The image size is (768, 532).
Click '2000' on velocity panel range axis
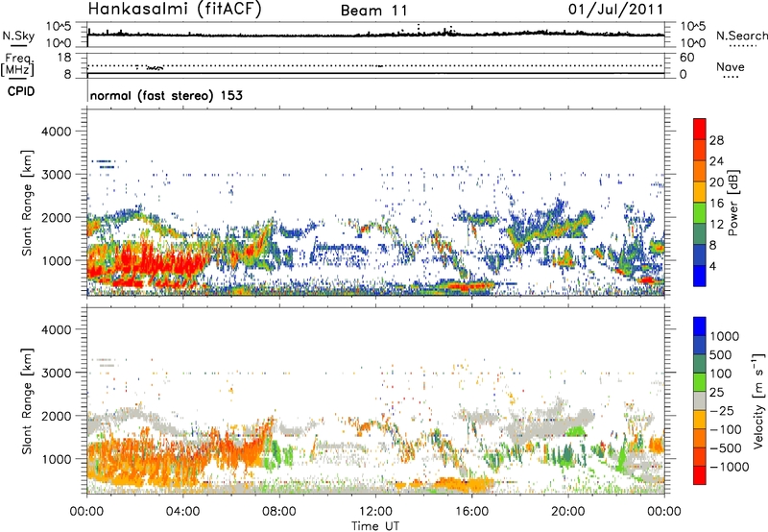(56, 416)
